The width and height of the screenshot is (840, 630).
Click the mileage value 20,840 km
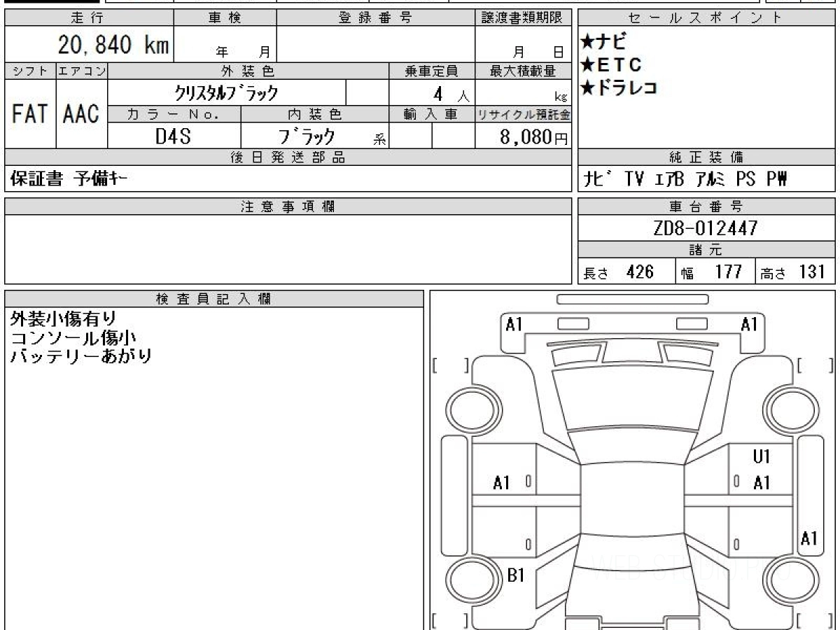tap(113, 45)
